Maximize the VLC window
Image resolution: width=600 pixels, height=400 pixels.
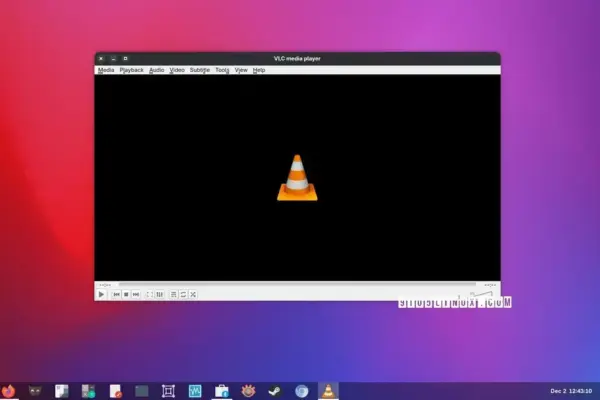click(x=125, y=59)
